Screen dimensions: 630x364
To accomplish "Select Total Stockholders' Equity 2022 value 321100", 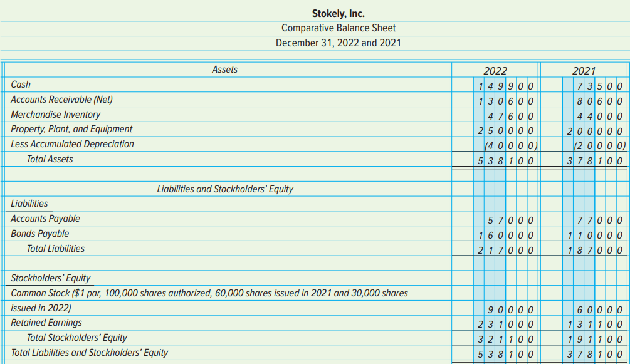I will coord(506,340).
